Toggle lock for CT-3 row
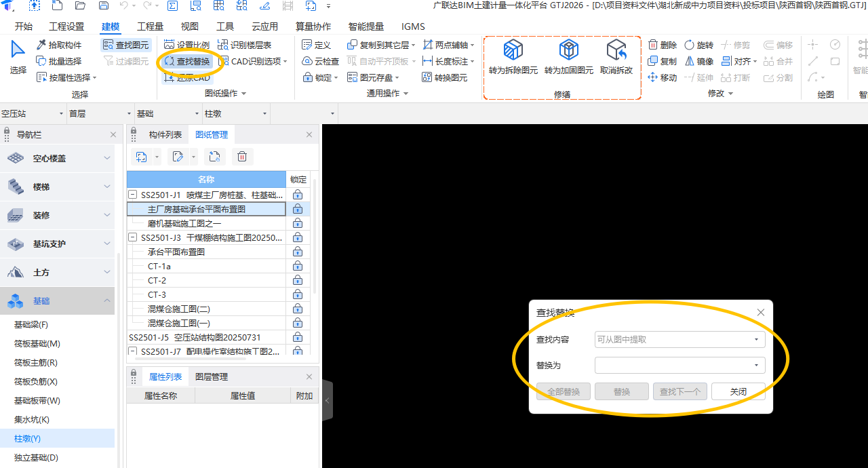 pyautogui.click(x=298, y=294)
